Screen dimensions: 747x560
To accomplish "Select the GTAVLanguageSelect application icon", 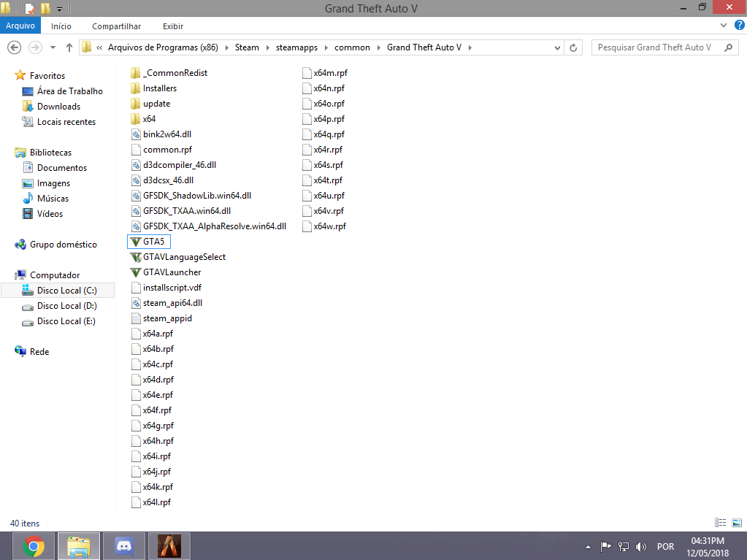I will (x=136, y=257).
